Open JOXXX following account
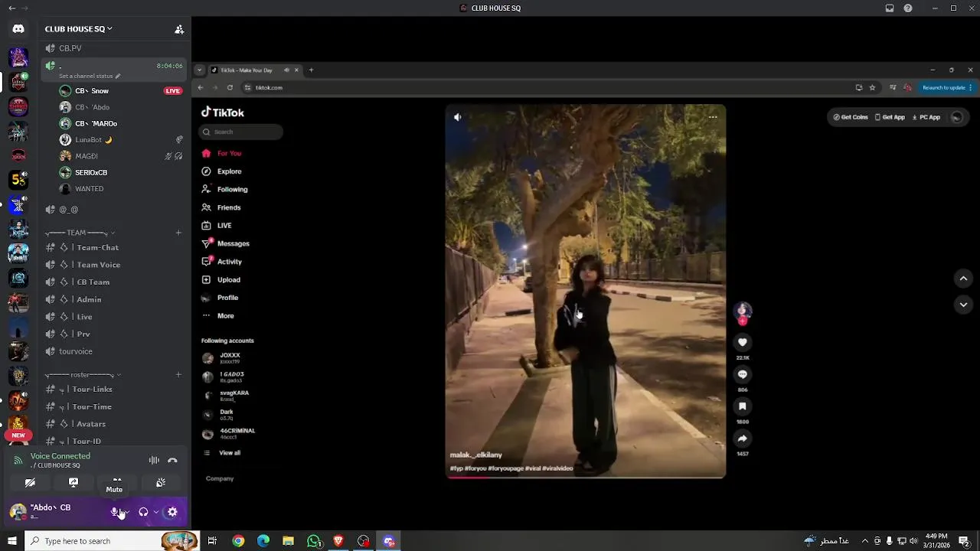The height and width of the screenshot is (551, 980). (x=222, y=357)
